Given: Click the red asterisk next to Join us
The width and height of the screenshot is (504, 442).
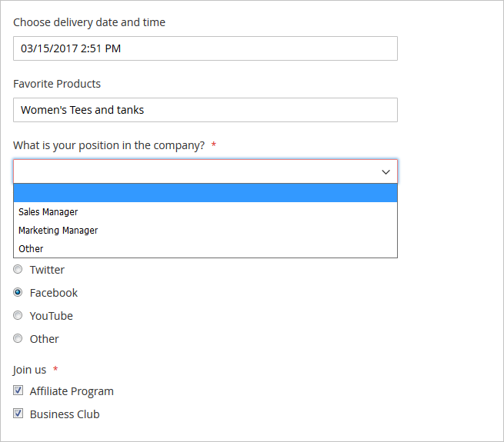Looking at the screenshot, I should pos(55,370).
